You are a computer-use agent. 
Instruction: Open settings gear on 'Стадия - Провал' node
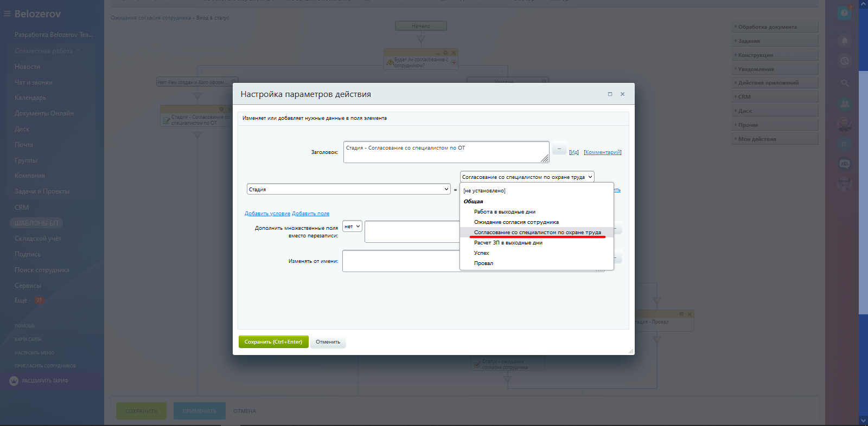[681, 314]
